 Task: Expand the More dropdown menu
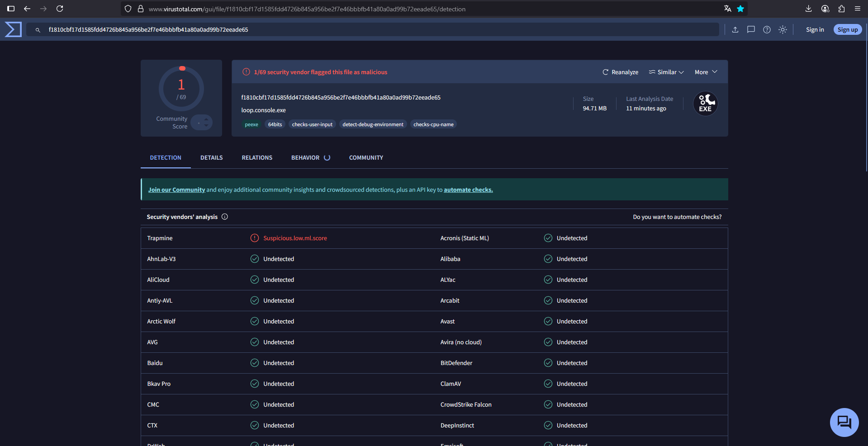(706, 72)
